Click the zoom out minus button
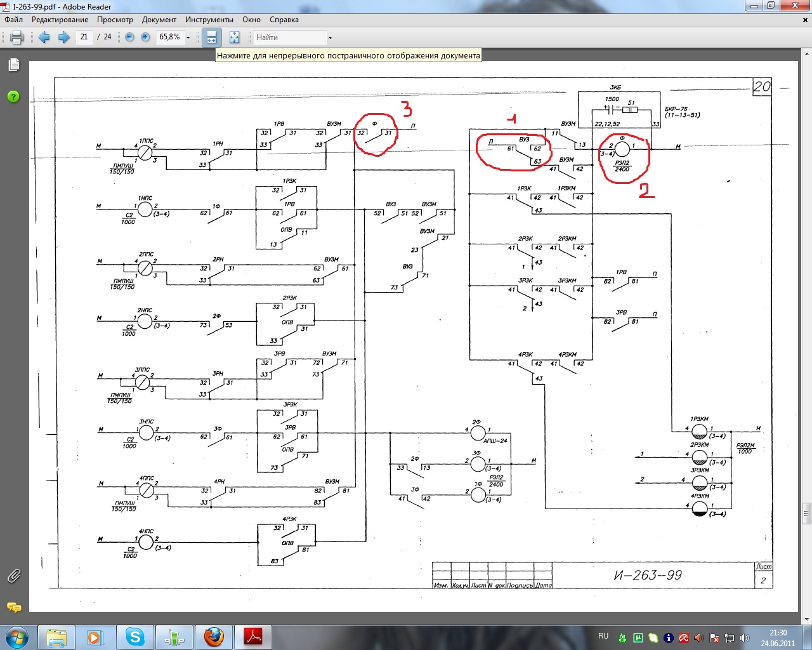 pos(129,37)
